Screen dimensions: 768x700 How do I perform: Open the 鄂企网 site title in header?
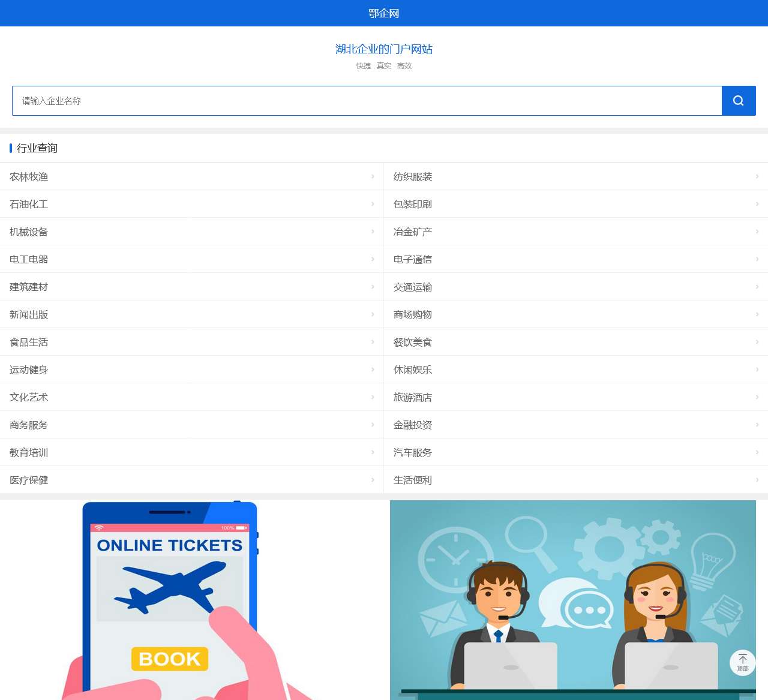tap(384, 13)
